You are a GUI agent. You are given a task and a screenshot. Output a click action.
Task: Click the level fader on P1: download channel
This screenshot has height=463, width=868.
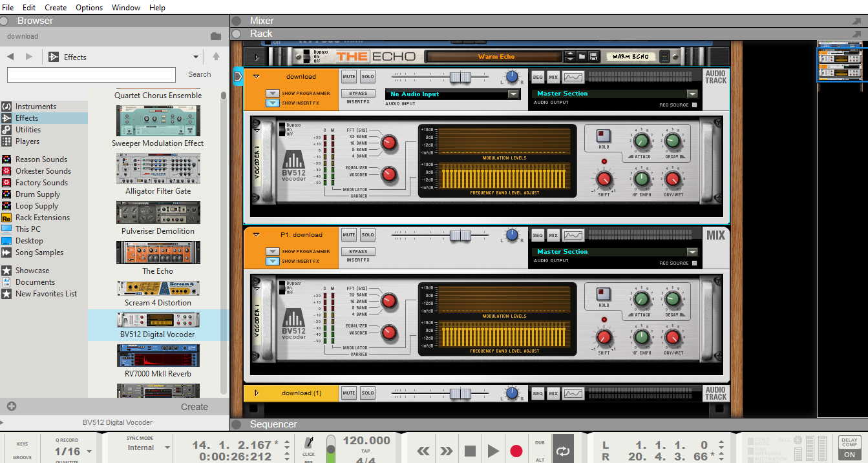click(460, 236)
